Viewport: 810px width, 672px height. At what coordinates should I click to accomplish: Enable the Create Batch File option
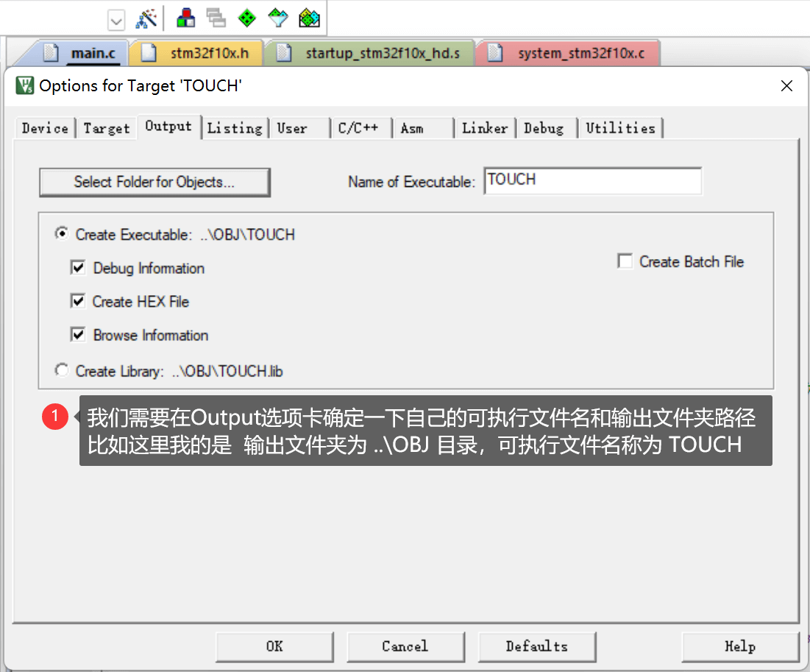click(x=625, y=261)
